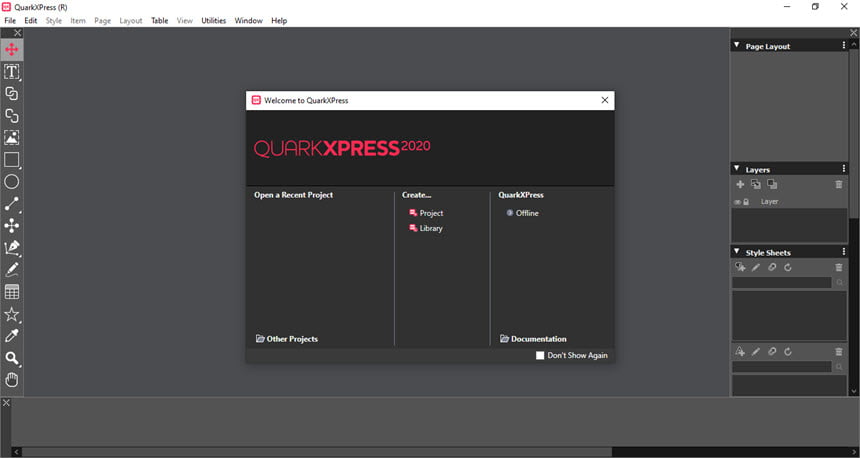
Task: Delete character style sheet trash icon
Action: [x=839, y=352]
